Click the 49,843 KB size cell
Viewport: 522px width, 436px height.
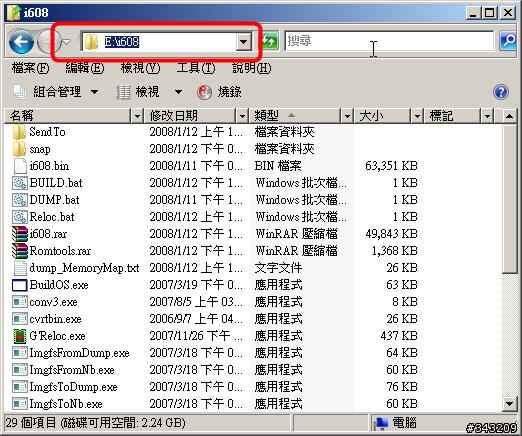(x=391, y=234)
